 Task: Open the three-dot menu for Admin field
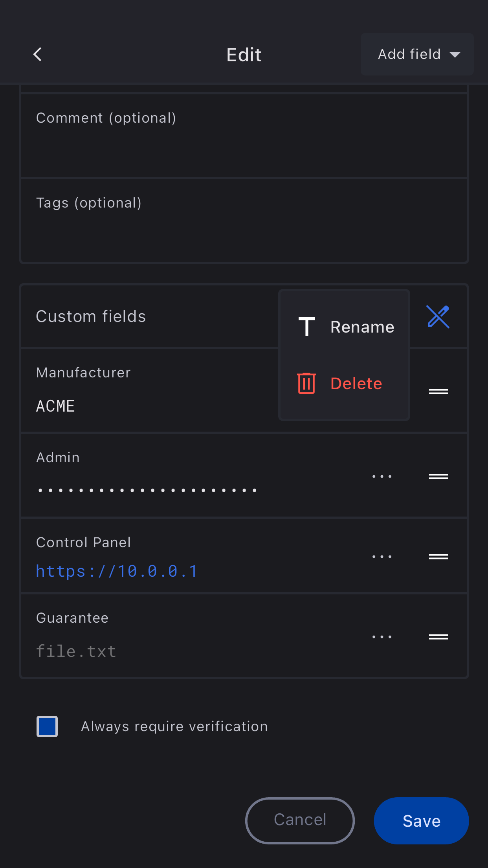tap(382, 476)
